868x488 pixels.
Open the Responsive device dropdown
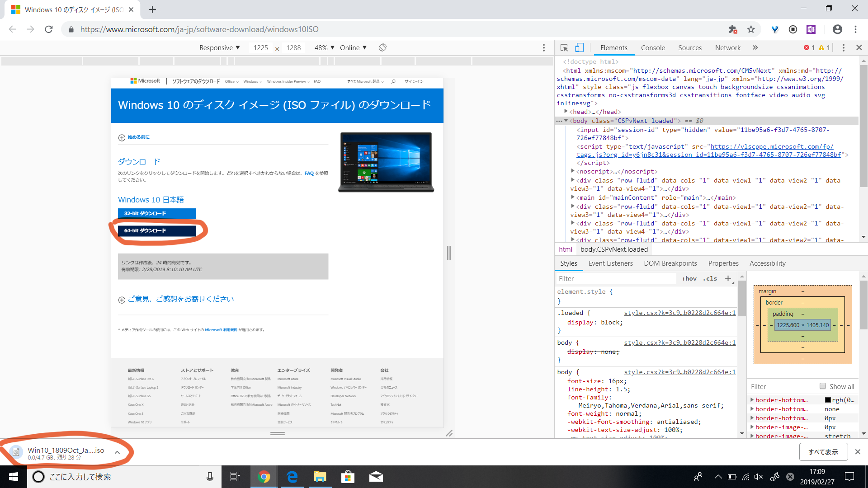pos(219,47)
